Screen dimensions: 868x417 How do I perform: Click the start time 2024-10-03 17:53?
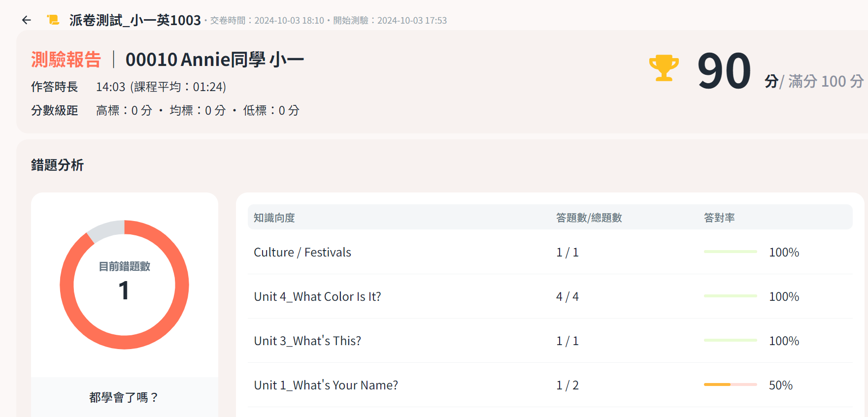point(412,21)
